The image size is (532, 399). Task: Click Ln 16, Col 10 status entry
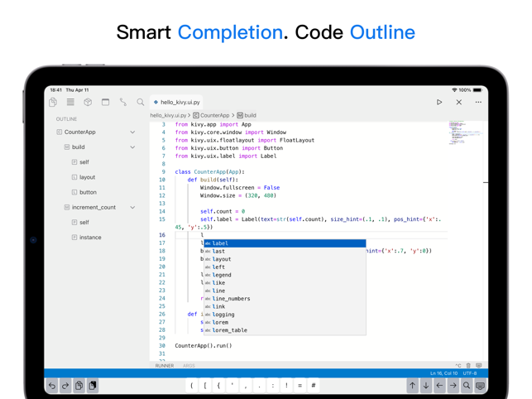443,373
